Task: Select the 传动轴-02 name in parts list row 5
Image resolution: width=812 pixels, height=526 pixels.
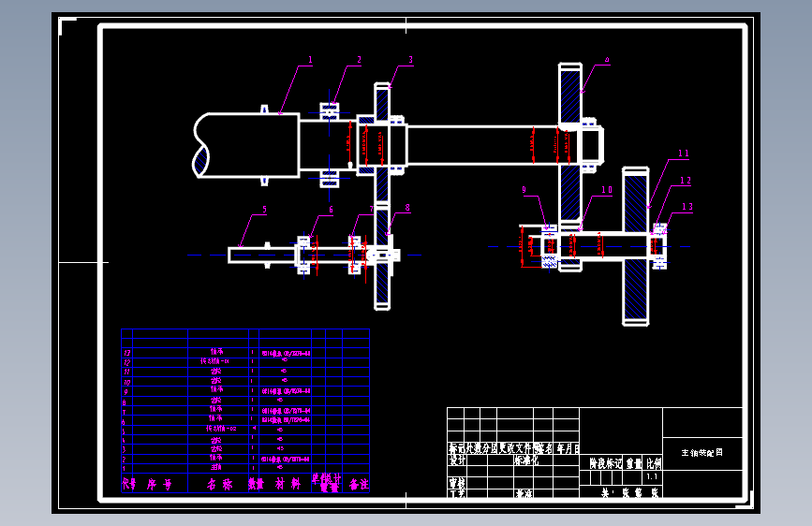Action: click(221, 429)
